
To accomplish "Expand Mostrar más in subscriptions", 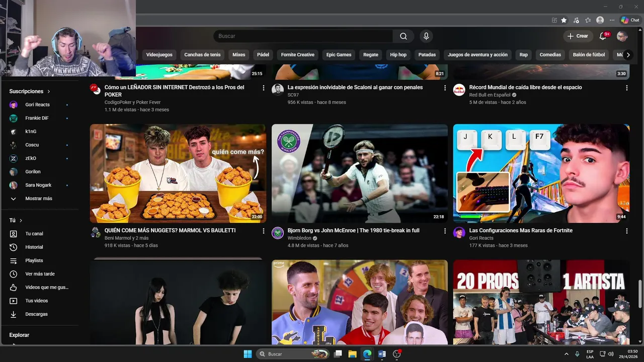I will click(39, 199).
